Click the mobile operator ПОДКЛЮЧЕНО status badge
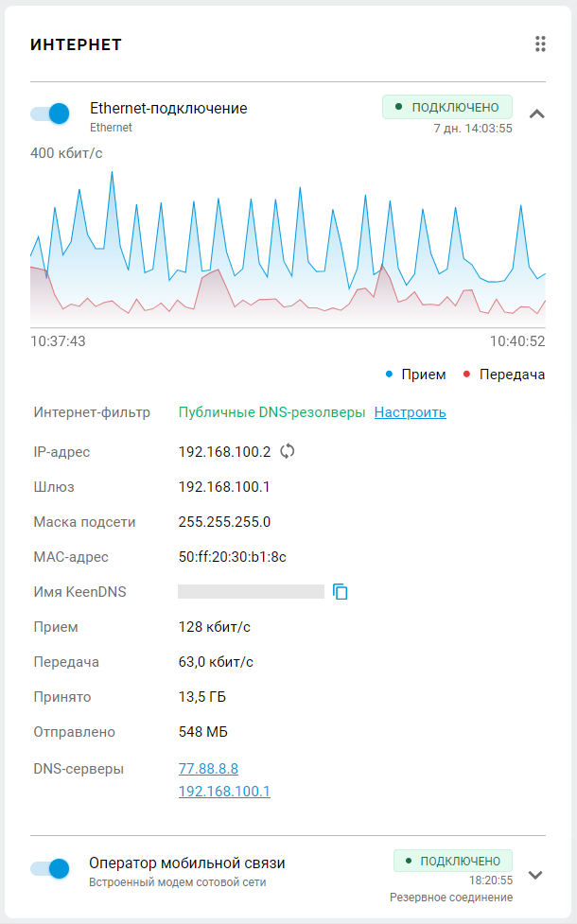 [453, 861]
